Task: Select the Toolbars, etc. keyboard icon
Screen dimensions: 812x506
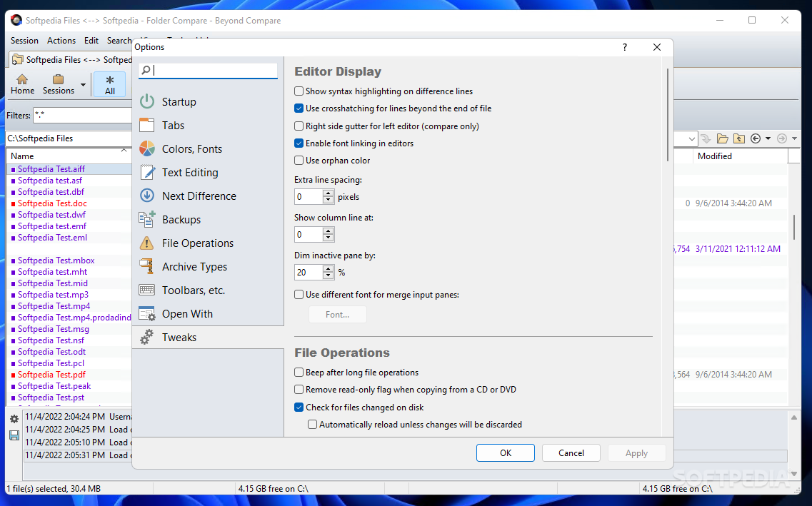Action: [x=147, y=290]
